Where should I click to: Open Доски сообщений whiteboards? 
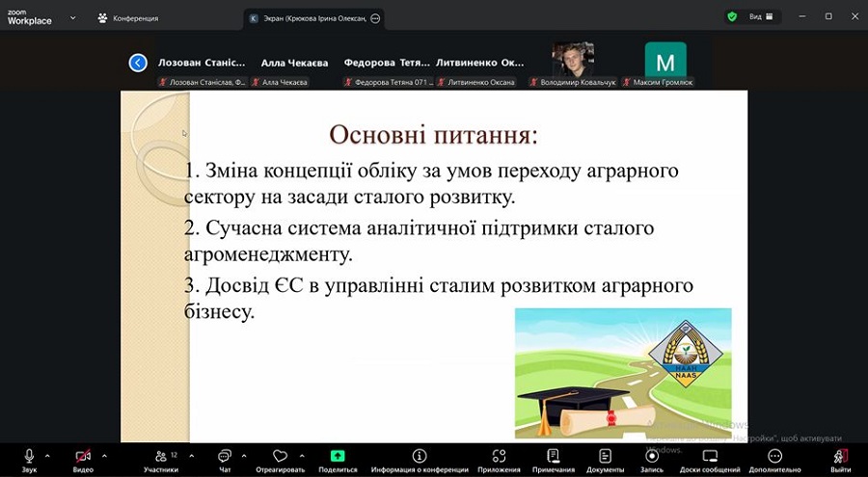pyautogui.click(x=710, y=457)
